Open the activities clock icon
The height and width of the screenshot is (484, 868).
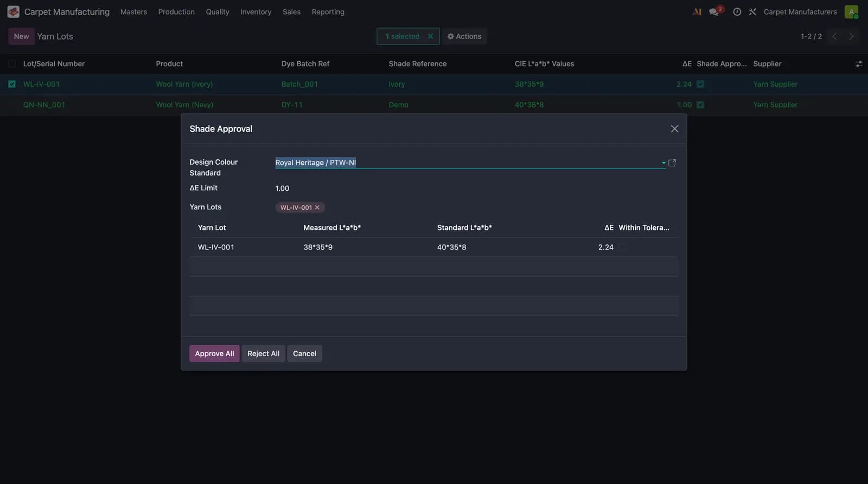[737, 11]
